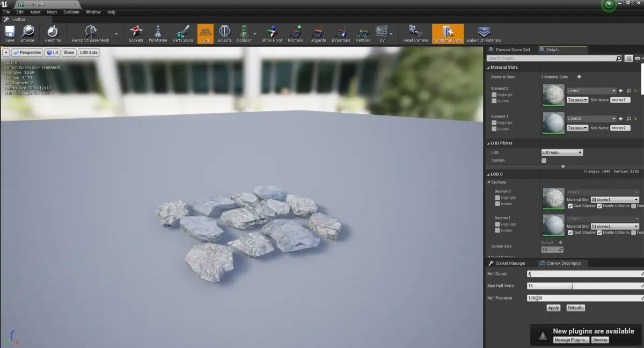Open the File menu
This screenshot has height=348, width=644.
tap(6, 12)
